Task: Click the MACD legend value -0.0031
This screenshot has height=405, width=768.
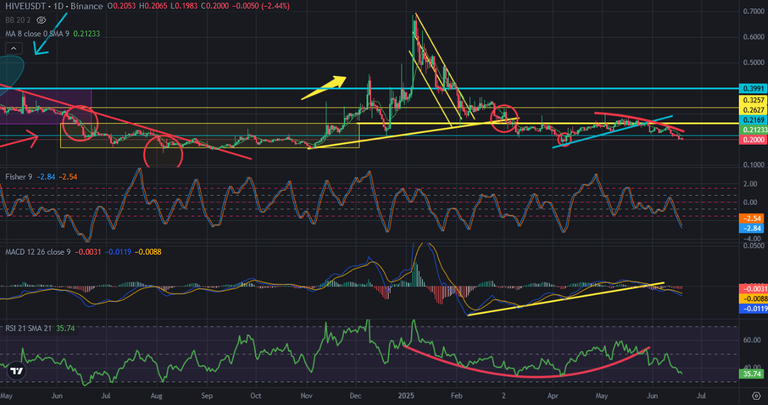Action: pyautogui.click(x=87, y=252)
